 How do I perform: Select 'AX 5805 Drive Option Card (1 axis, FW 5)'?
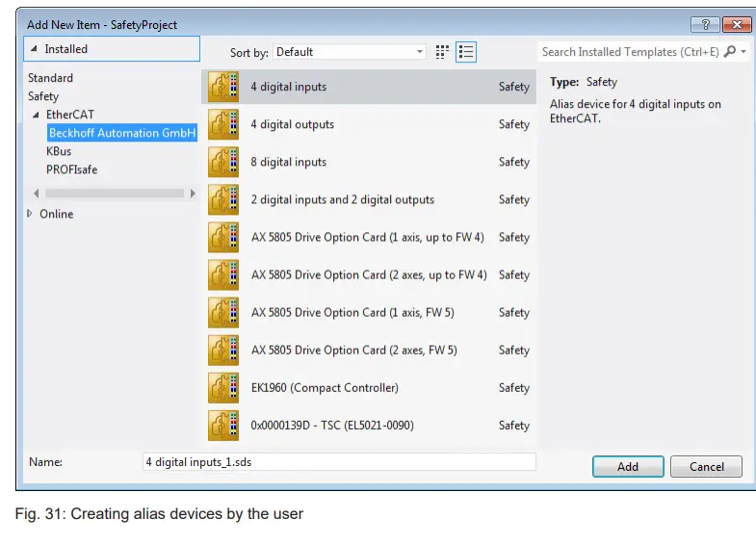(368, 312)
